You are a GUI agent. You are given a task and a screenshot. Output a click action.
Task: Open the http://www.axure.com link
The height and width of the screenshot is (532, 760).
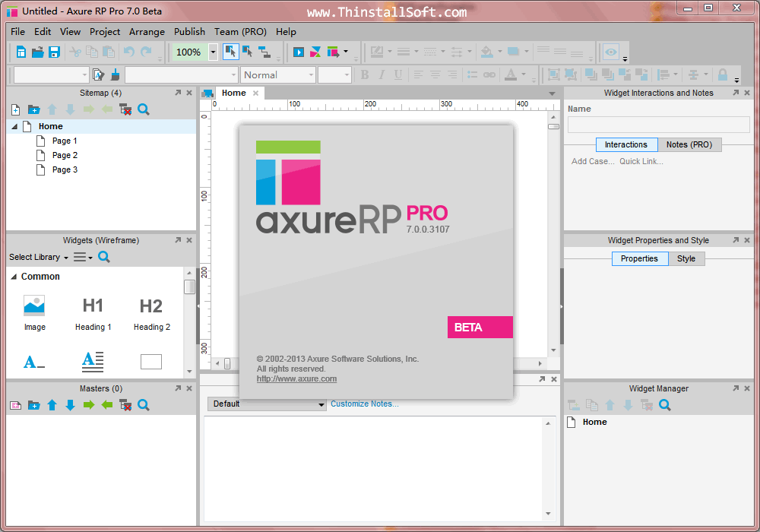click(296, 378)
